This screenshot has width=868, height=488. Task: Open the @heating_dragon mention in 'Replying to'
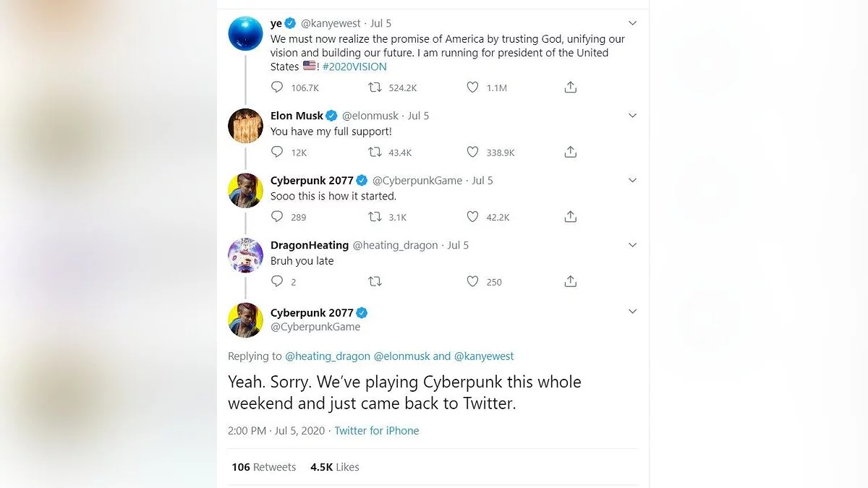[x=328, y=356]
